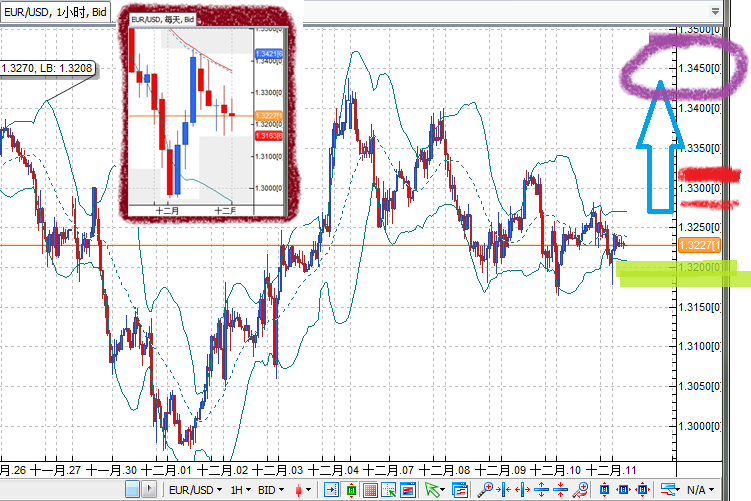Screen dimensions: 751x501
Task: Click the chart templates window icon
Action: point(460,490)
